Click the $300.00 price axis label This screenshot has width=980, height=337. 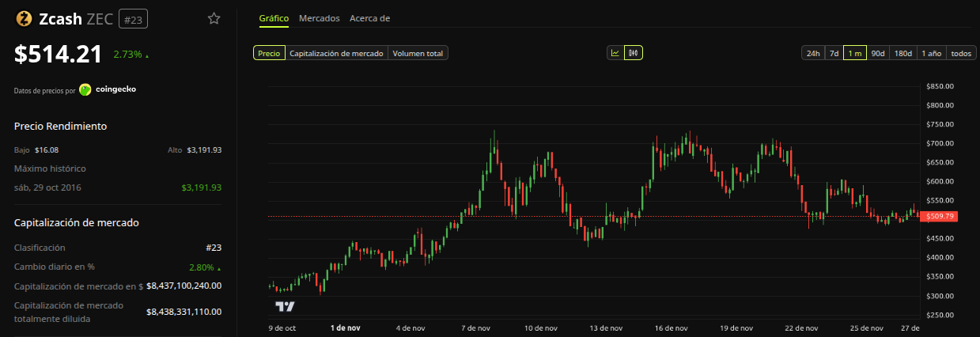[x=940, y=296]
